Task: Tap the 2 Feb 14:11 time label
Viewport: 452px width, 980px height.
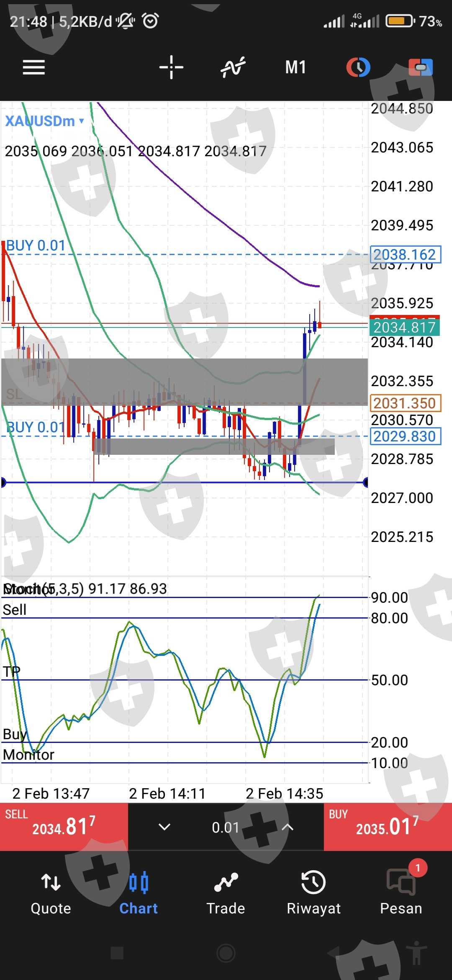Action: point(167,793)
